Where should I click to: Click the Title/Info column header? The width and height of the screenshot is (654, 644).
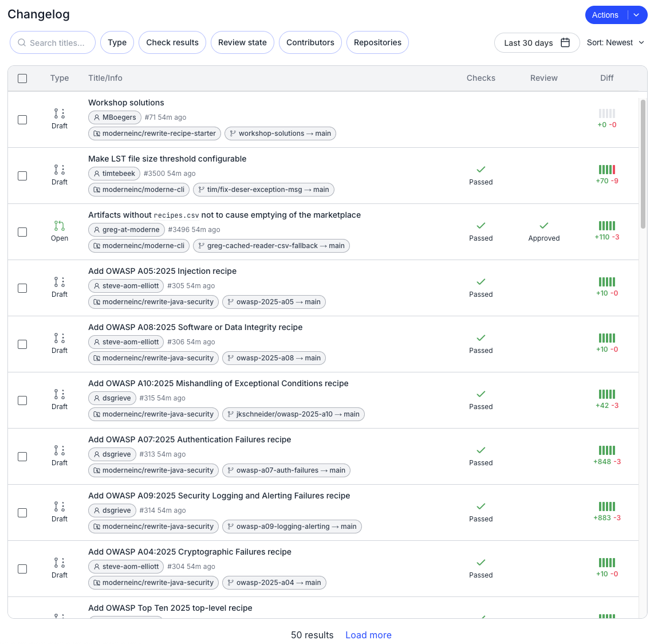coord(105,78)
